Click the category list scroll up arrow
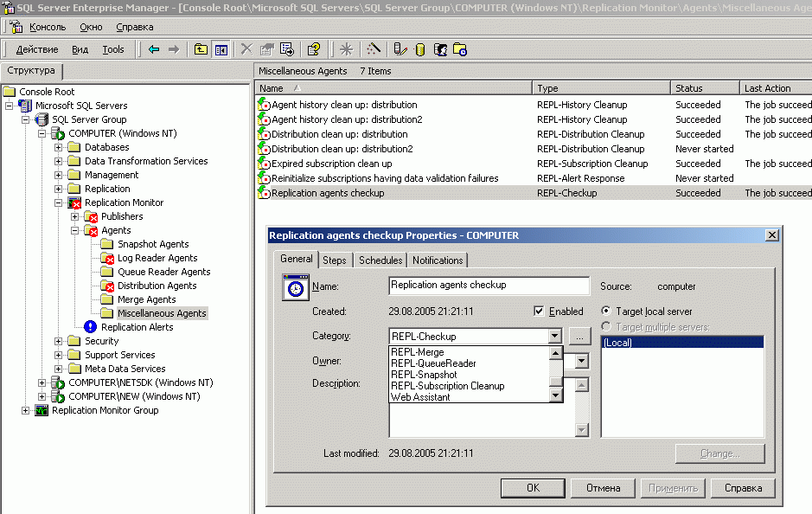 [x=555, y=353]
